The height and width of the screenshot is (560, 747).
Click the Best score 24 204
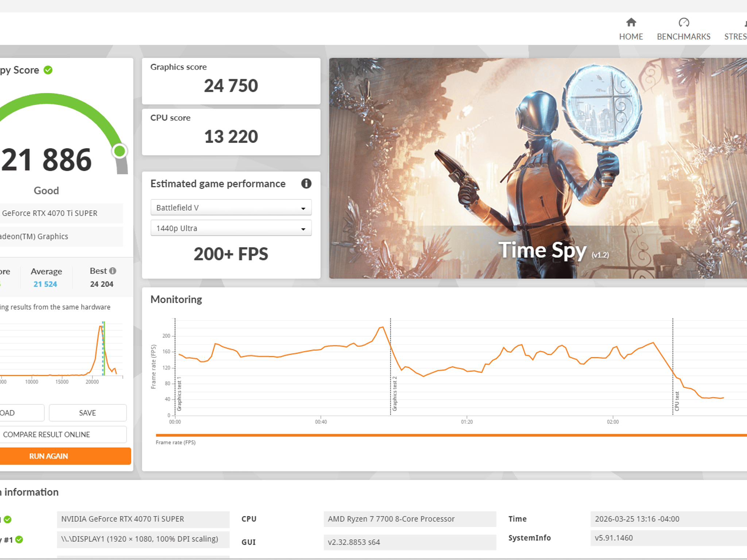click(102, 284)
